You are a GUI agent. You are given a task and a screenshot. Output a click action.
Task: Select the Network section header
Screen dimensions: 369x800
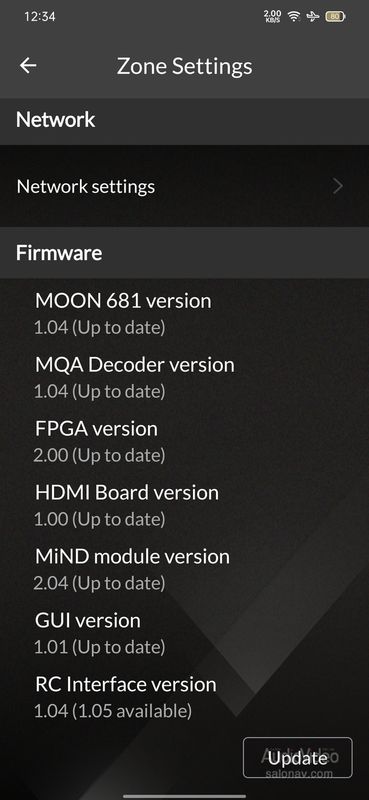click(x=184, y=120)
